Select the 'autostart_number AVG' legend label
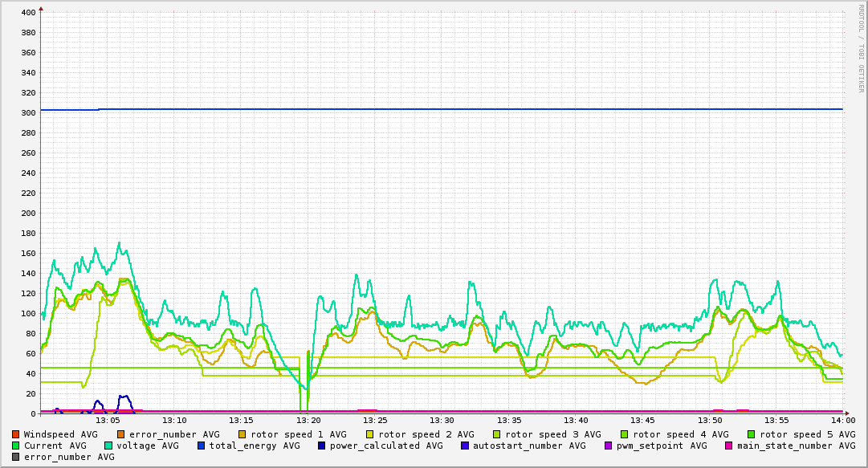 click(x=529, y=446)
